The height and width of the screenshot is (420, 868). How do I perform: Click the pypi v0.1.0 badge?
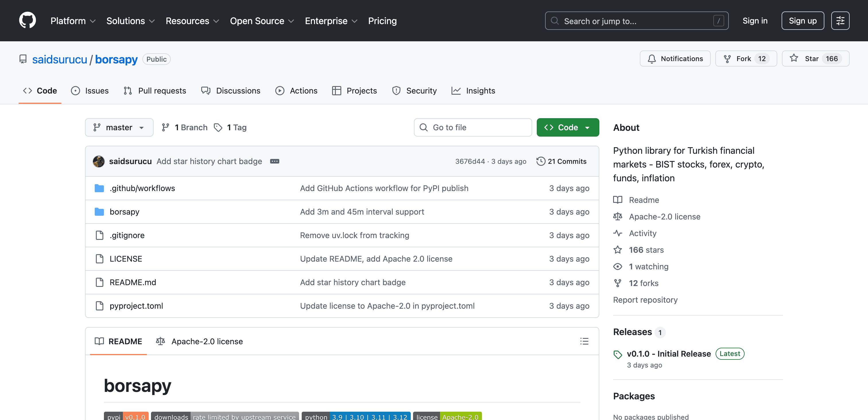[x=126, y=416]
